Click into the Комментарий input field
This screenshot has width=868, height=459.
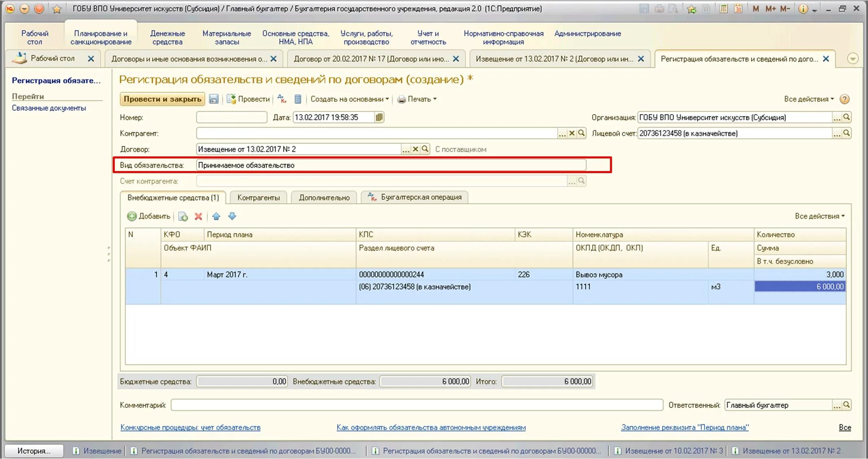point(417,405)
